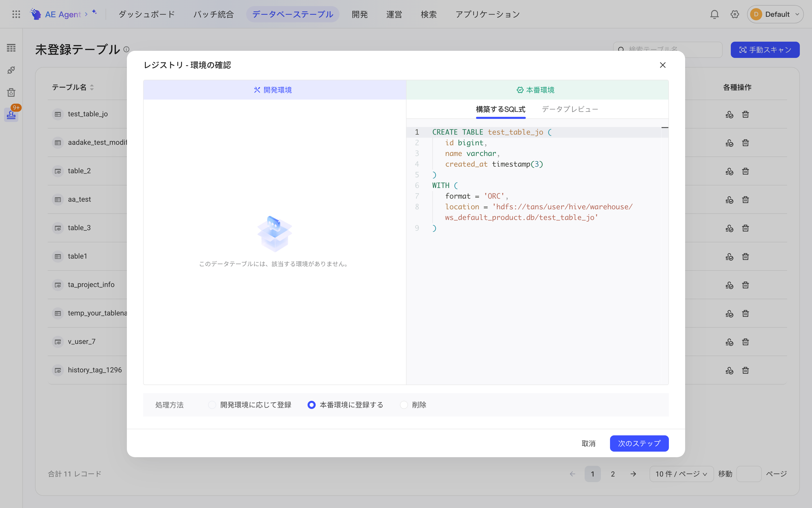
Task: Open the app grid launcher icon
Action: coord(16,14)
